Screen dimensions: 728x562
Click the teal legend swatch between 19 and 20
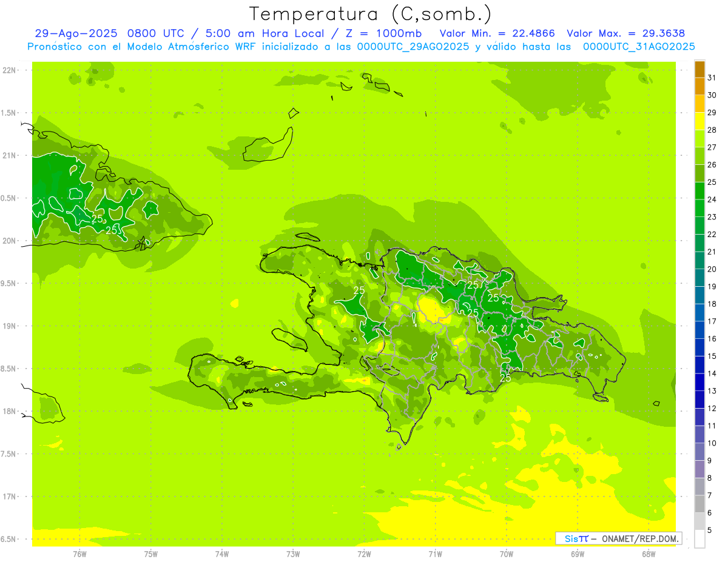pyautogui.click(x=699, y=278)
